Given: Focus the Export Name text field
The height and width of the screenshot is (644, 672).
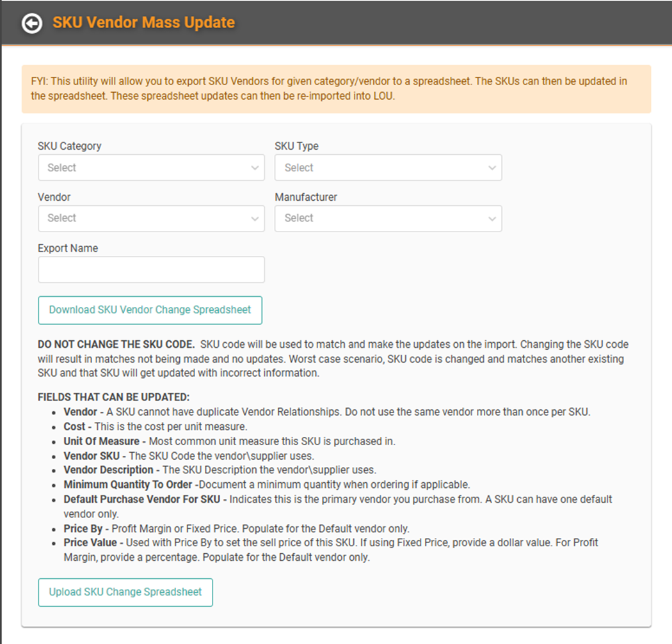Looking at the screenshot, I should click(x=151, y=269).
